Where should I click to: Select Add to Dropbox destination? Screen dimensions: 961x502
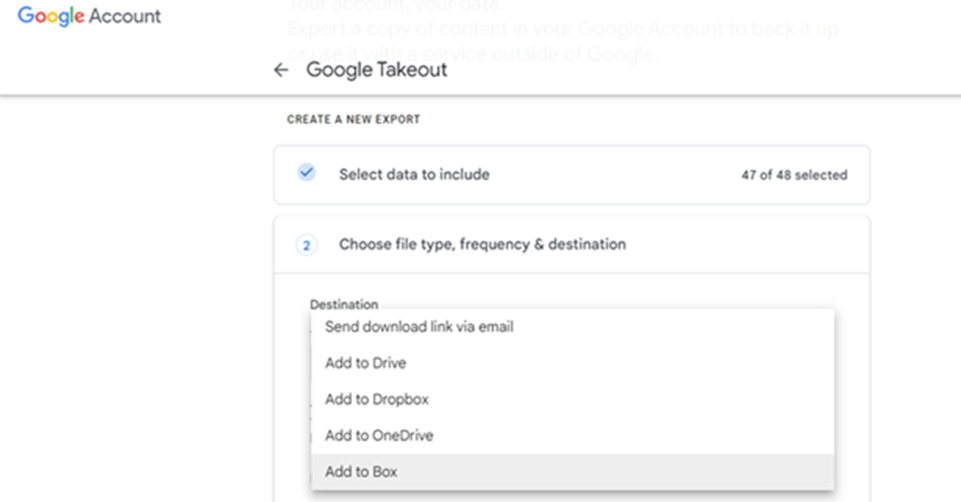click(572, 399)
